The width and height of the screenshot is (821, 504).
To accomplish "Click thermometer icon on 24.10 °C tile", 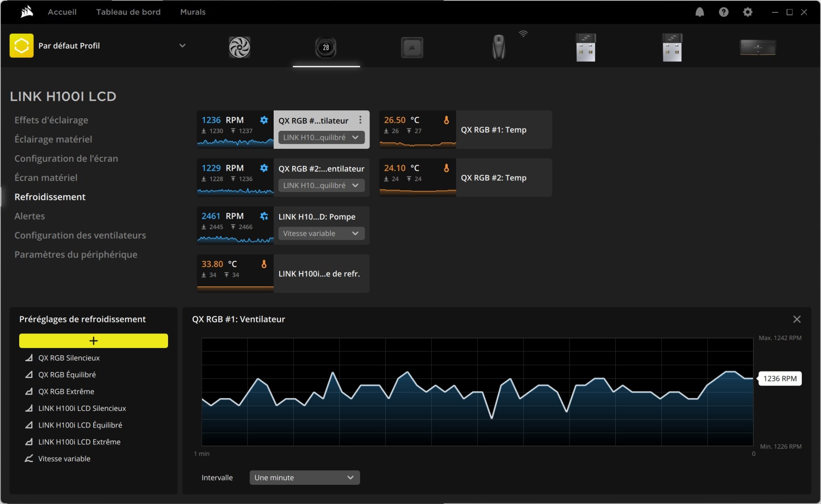I will [446, 168].
